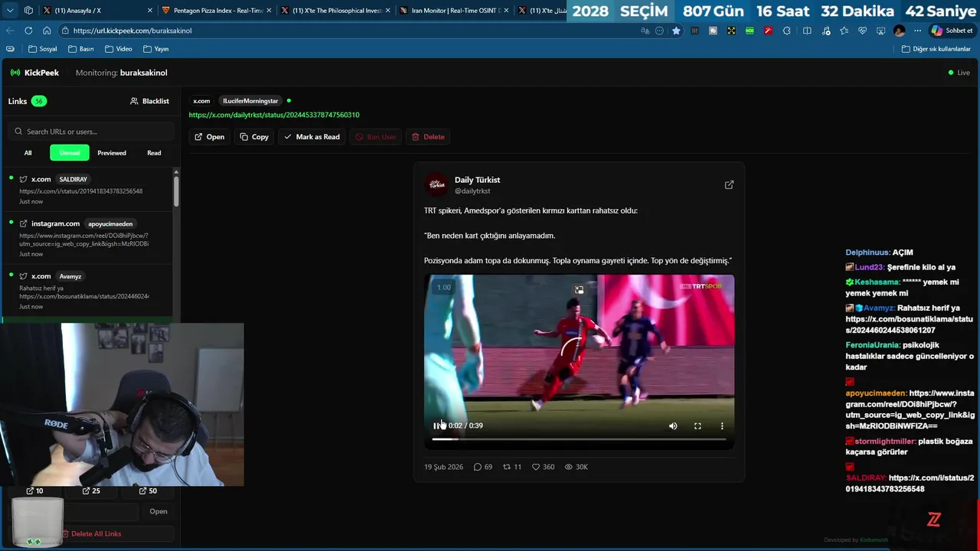Select the All links filter tab
Viewport: 980px width, 551px height.
[28, 153]
